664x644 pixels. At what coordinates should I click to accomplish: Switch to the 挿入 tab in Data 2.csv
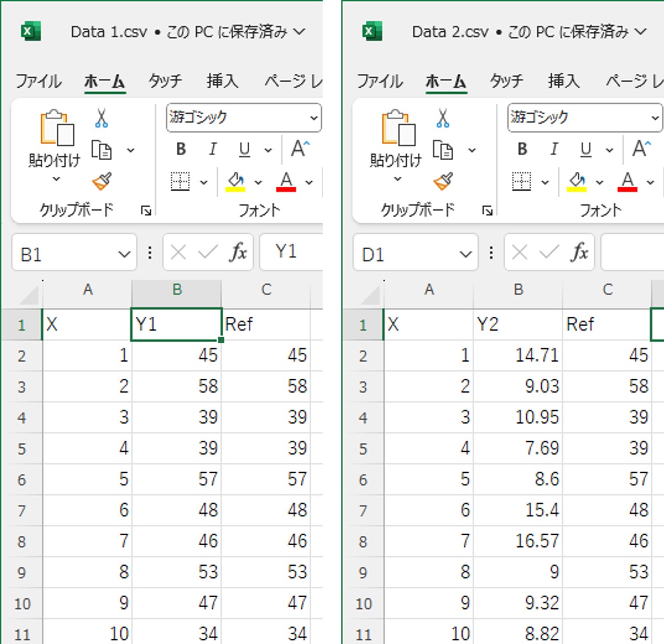pyautogui.click(x=563, y=81)
